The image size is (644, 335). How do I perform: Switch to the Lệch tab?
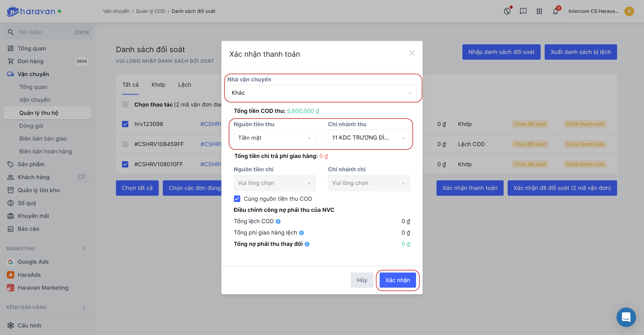tap(184, 85)
